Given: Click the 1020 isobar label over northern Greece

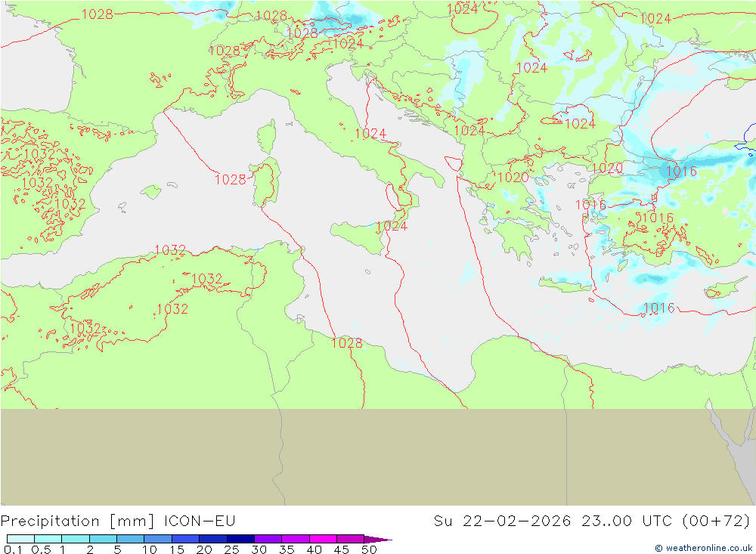Looking at the screenshot, I should (513, 178).
